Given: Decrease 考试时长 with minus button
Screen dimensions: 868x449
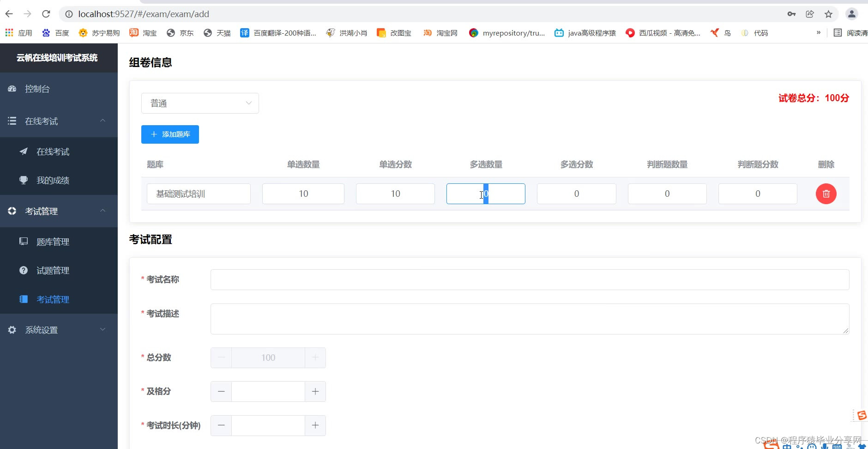Looking at the screenshot, I should pyautogui.click(x=221, y=425).
